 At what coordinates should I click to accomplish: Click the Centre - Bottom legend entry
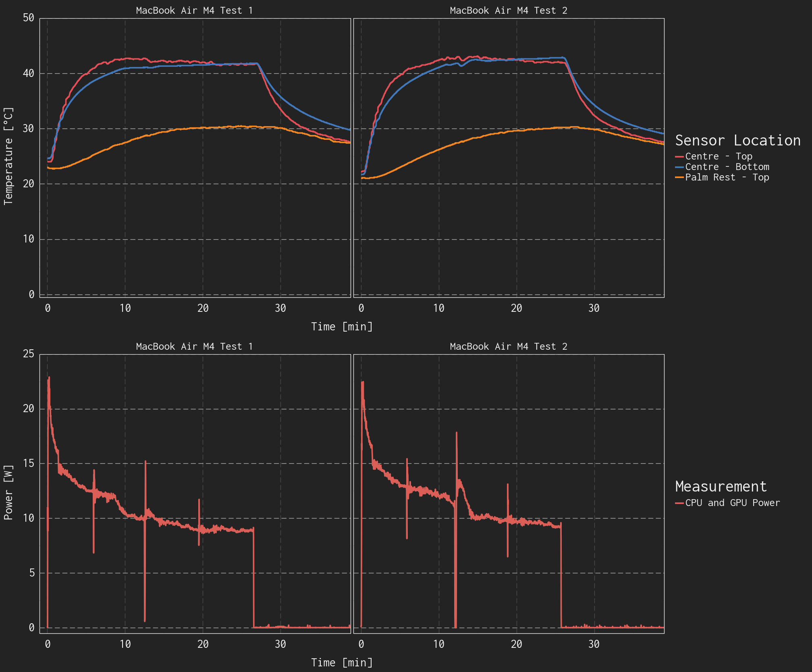point(727,167)
